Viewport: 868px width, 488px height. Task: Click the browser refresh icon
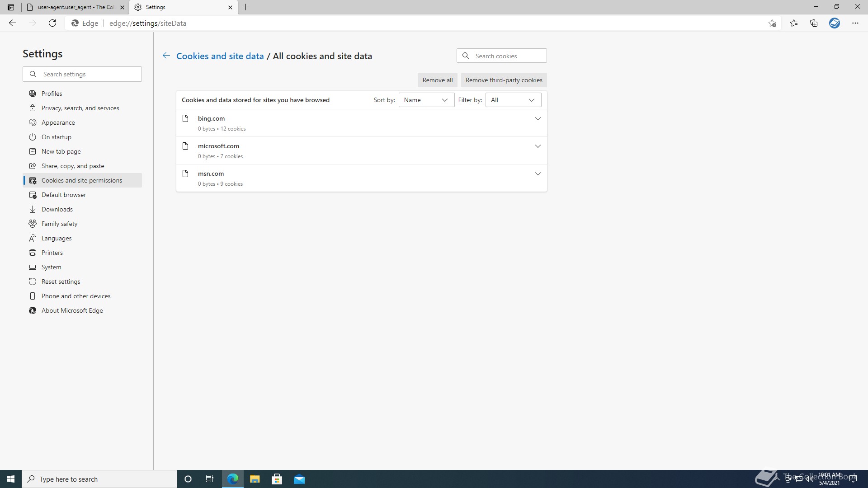(52, 23)
